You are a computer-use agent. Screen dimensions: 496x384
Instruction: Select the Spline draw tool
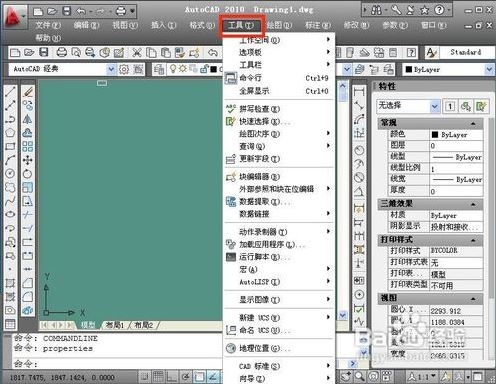[10, 201]
